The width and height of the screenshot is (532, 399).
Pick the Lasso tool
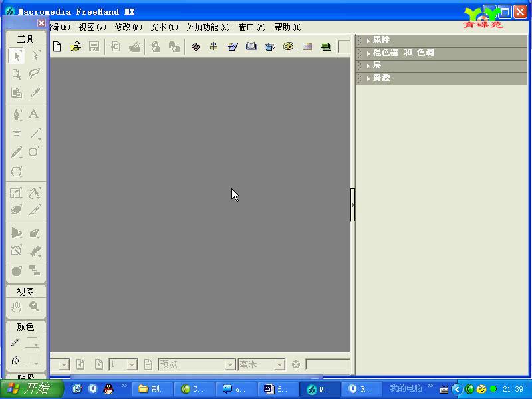(35, 74)
